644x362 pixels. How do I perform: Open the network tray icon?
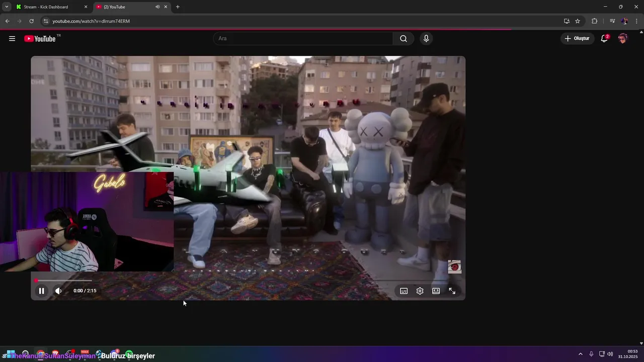[602, 354]
